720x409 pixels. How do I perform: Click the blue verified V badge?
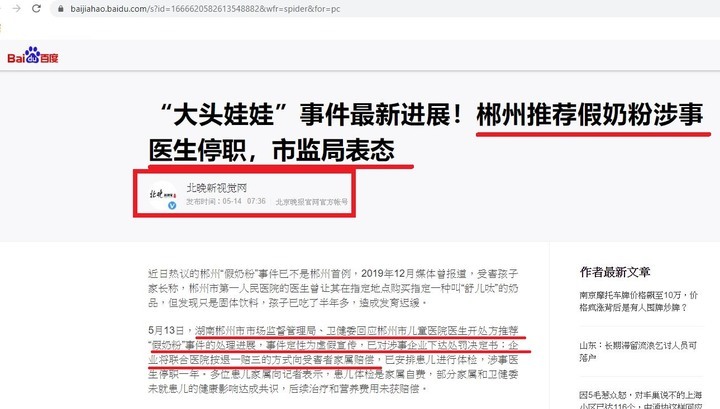click(172, 205)
